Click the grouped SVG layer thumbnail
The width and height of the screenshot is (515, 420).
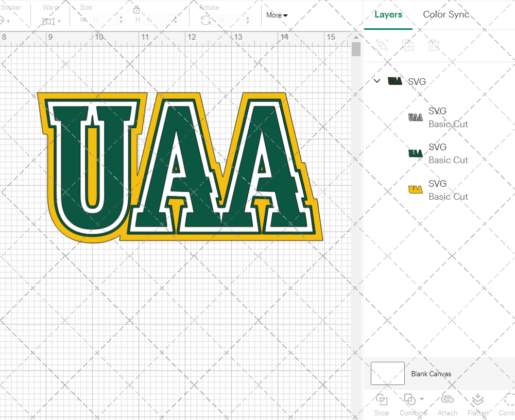(395, 81)
